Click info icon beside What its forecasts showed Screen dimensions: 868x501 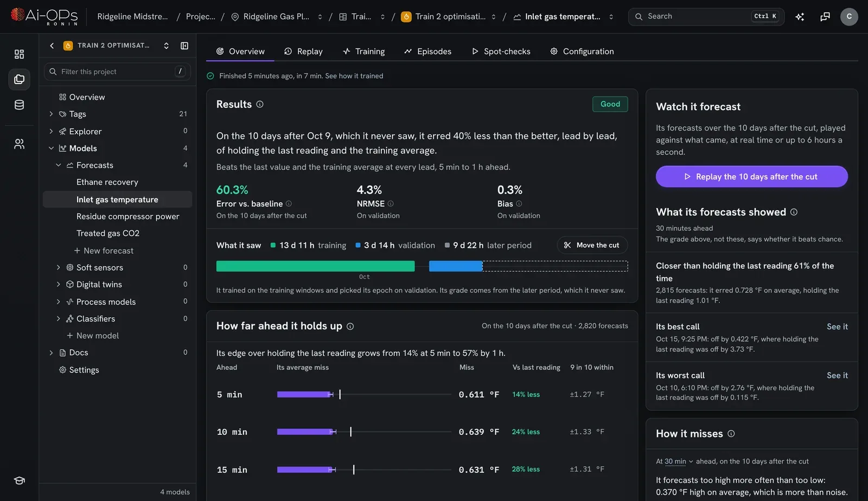794,212
